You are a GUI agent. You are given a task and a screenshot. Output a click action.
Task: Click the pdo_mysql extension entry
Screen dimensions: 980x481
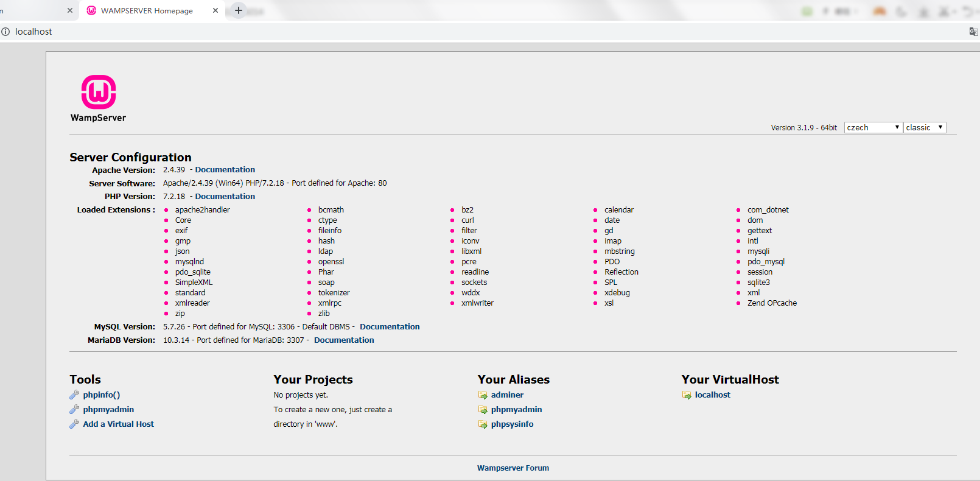766,262
